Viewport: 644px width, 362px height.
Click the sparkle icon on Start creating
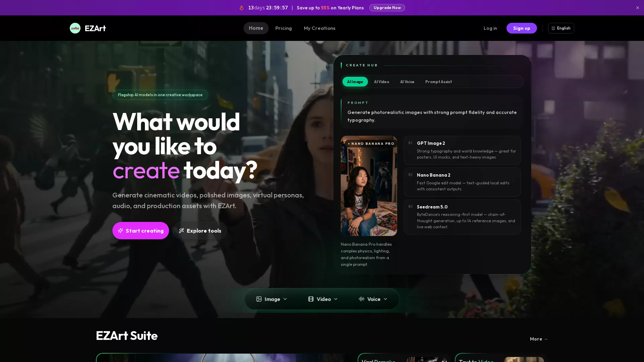[121, 231]
